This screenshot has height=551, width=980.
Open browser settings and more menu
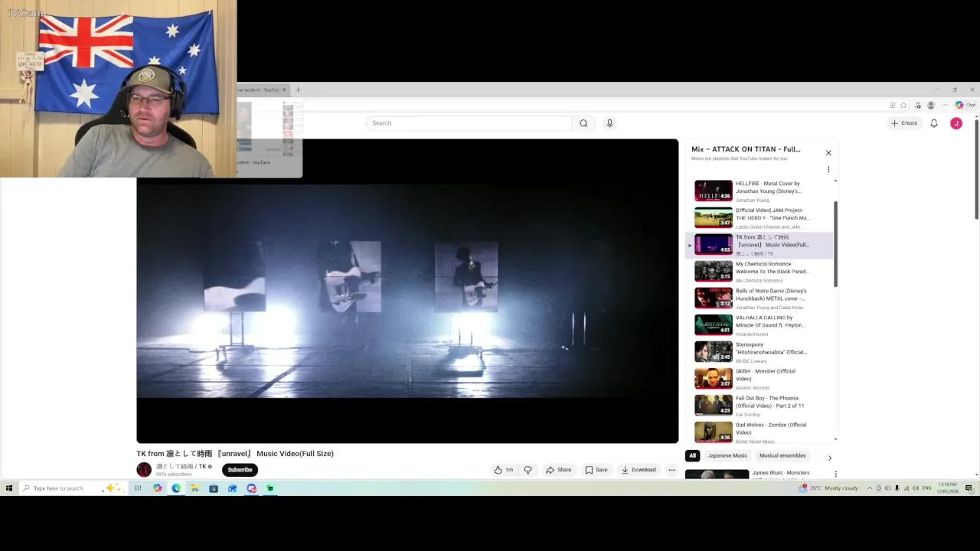(x=945, y=105)
